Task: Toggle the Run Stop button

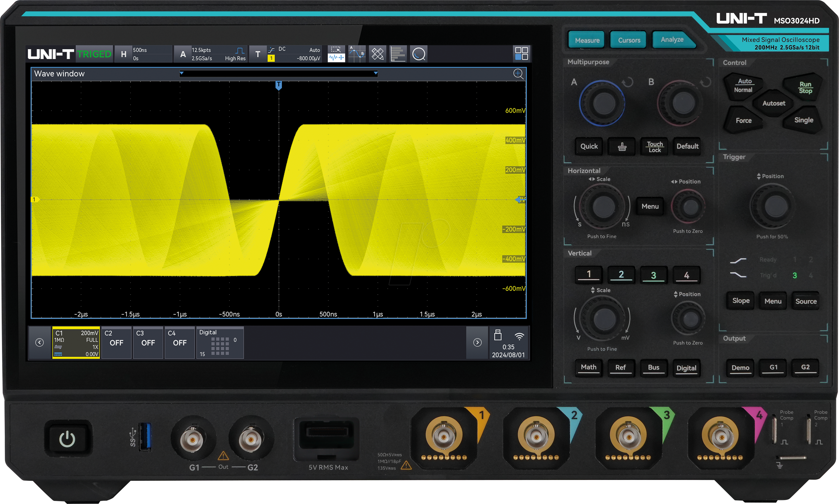Action: pos(805,87)
